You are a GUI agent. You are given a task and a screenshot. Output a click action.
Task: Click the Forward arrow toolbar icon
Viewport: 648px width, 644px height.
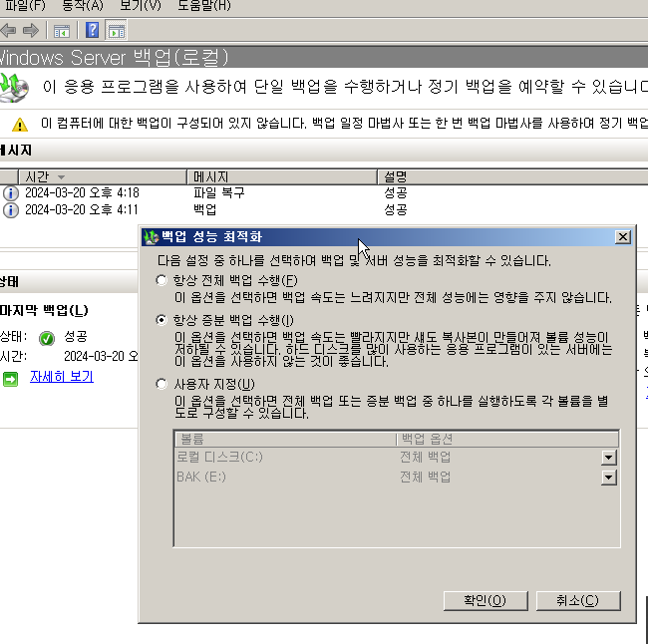(x=31, y=30)
